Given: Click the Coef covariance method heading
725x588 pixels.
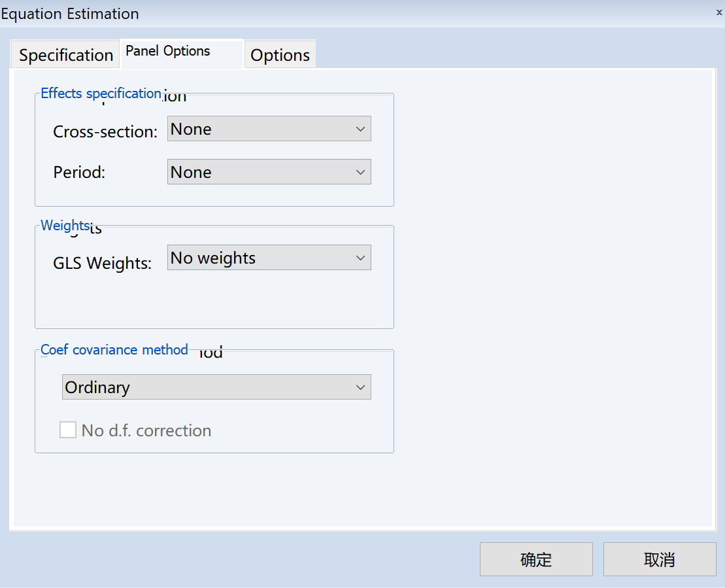Looking at the screenshot, I should coord(114,350).
